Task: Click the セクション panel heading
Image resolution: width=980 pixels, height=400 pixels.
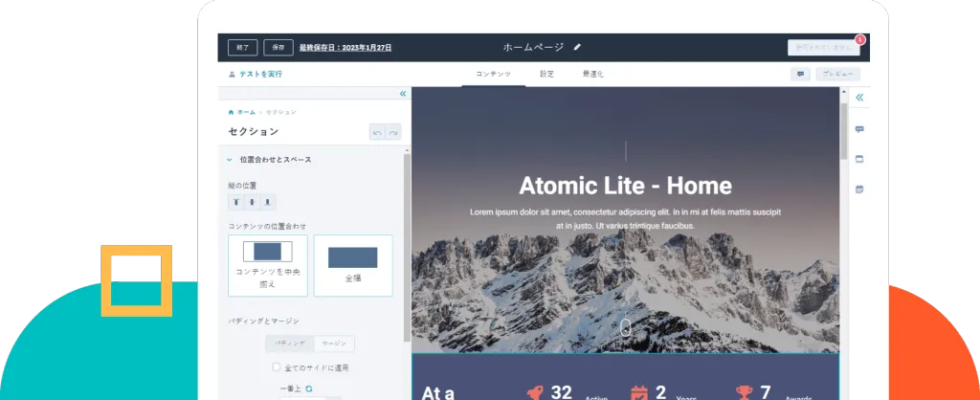Action: tap(253, 132)
